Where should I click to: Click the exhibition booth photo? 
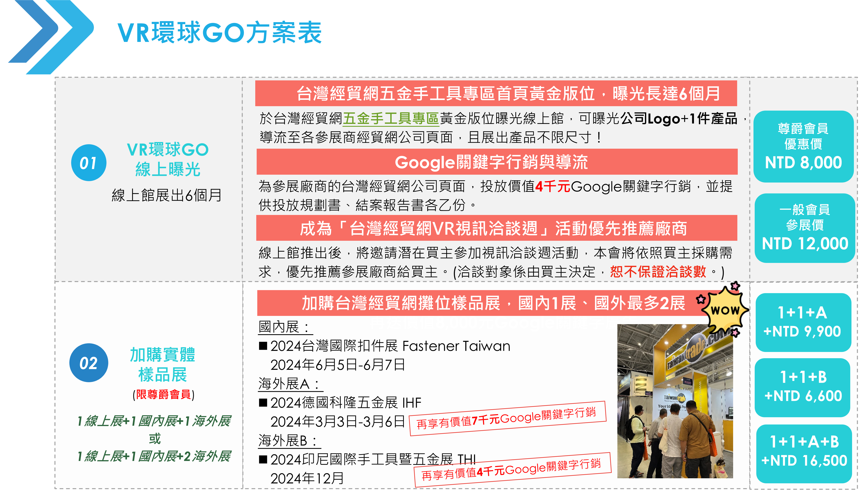click(x=675, y=401)
